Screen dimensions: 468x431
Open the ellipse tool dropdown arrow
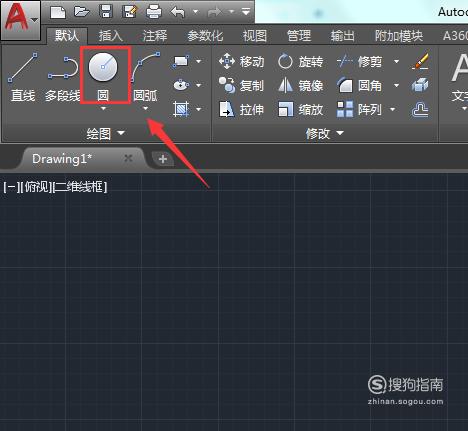pos(199,85)
